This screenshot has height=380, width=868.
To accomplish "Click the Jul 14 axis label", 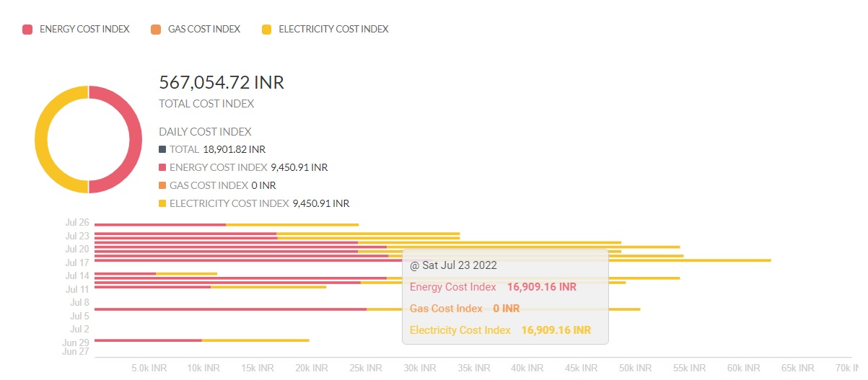I will click(77, 276).
